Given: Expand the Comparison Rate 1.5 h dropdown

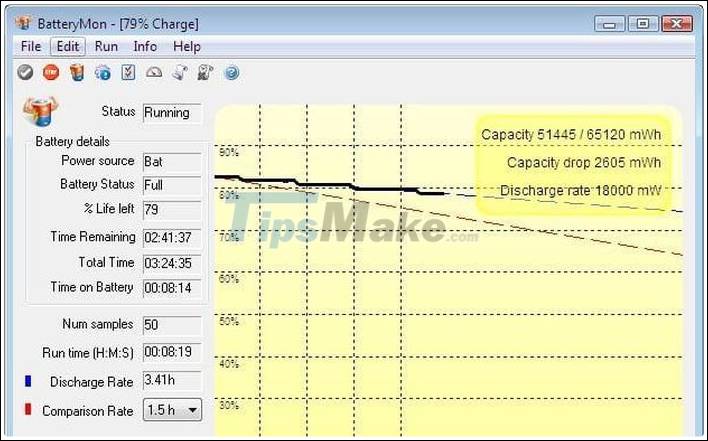Looking at the screenshot, I should pos(172,410).
